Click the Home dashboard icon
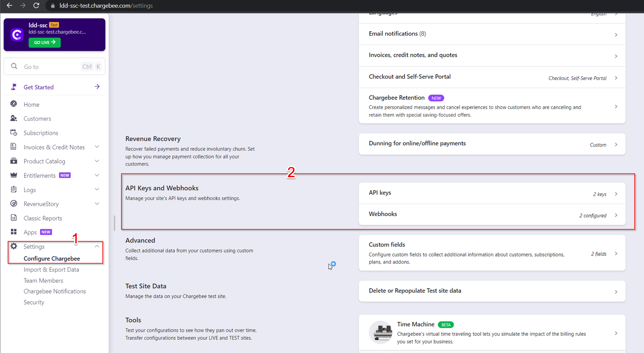The height and width of the screenshot is (353, 644). point(14,104)
